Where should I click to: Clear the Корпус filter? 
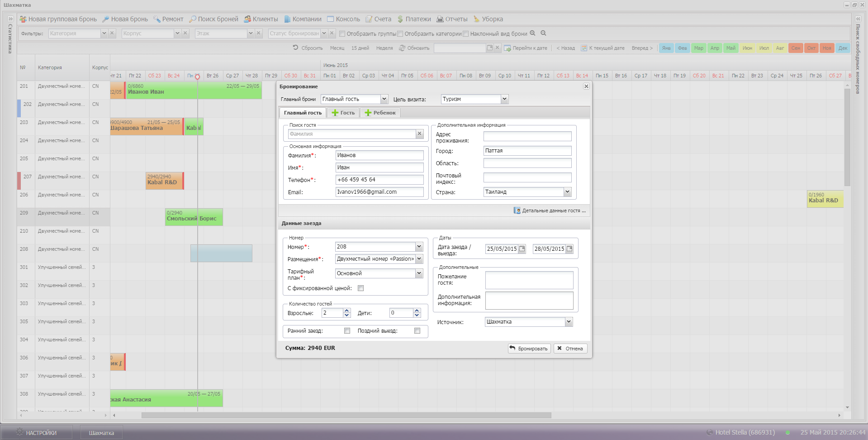pyautogui.click(x=185, y=33)
